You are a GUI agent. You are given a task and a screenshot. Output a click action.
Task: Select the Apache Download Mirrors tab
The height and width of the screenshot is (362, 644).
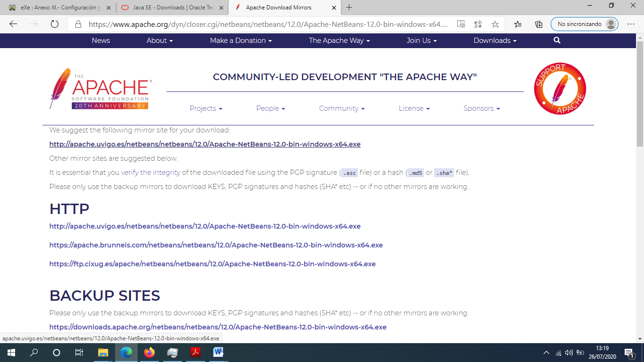(x=285, y=8)
